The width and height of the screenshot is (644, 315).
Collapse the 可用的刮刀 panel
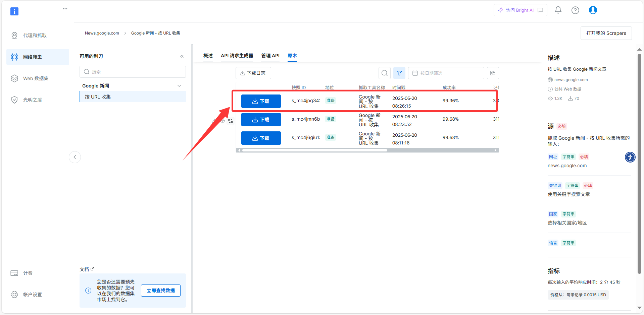click(x=182, y=56)
